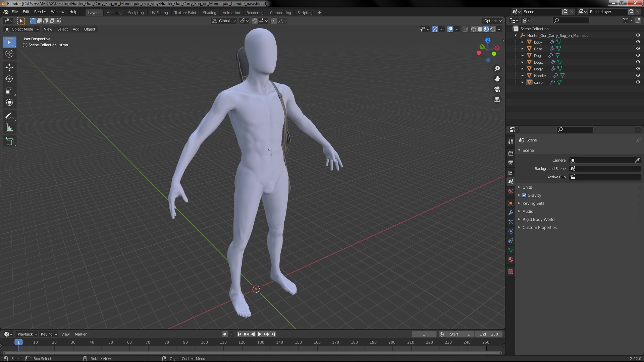Switch to the Sculpting workspace tab
644x362 pixels.
[x=136, y=12]
